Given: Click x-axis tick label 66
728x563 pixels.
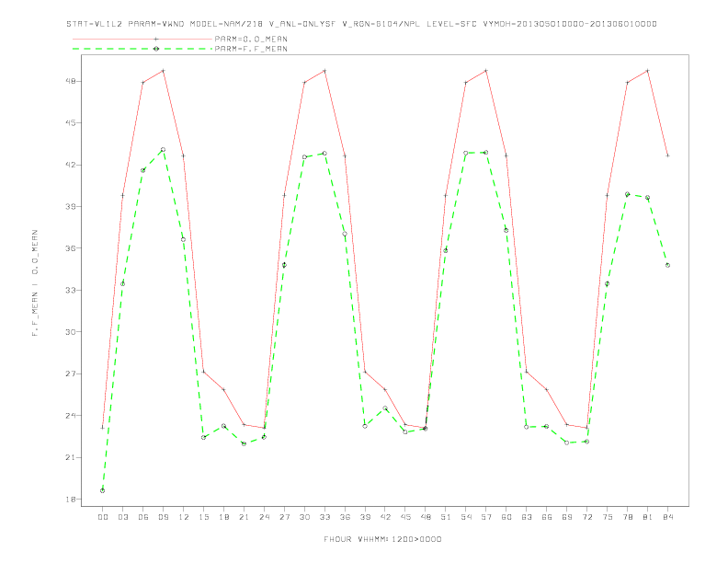Looking at the screenshot, I should [x=547, y=517].
